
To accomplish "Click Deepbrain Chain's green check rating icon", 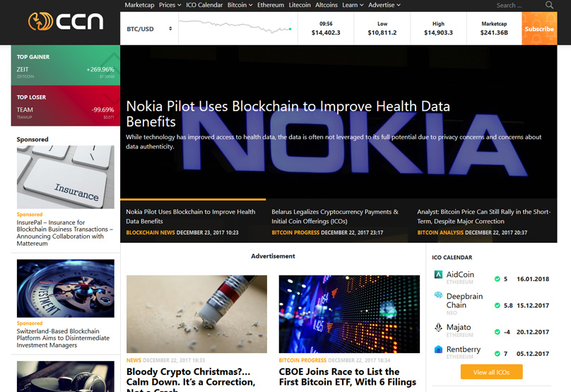I will click(x=497, y=305).
